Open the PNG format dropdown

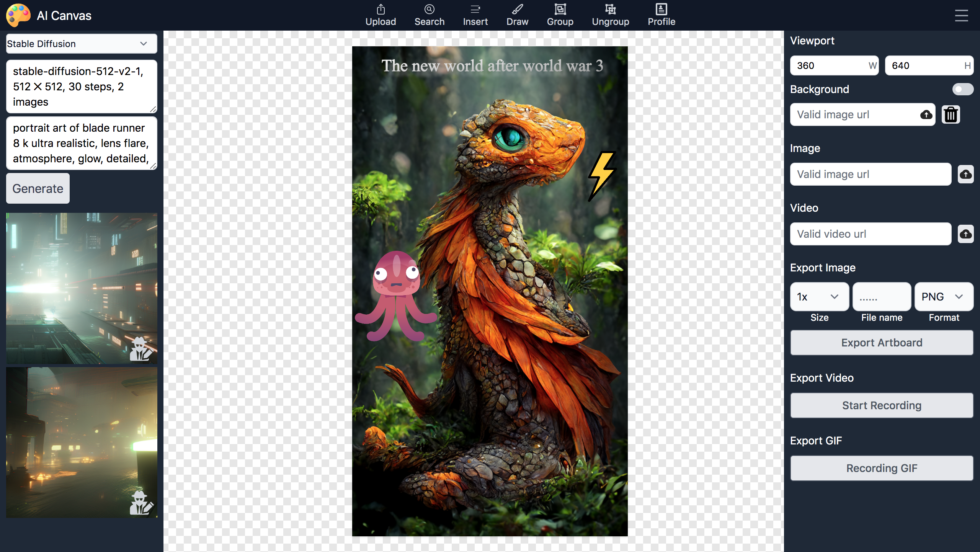(x=943, y=297)
